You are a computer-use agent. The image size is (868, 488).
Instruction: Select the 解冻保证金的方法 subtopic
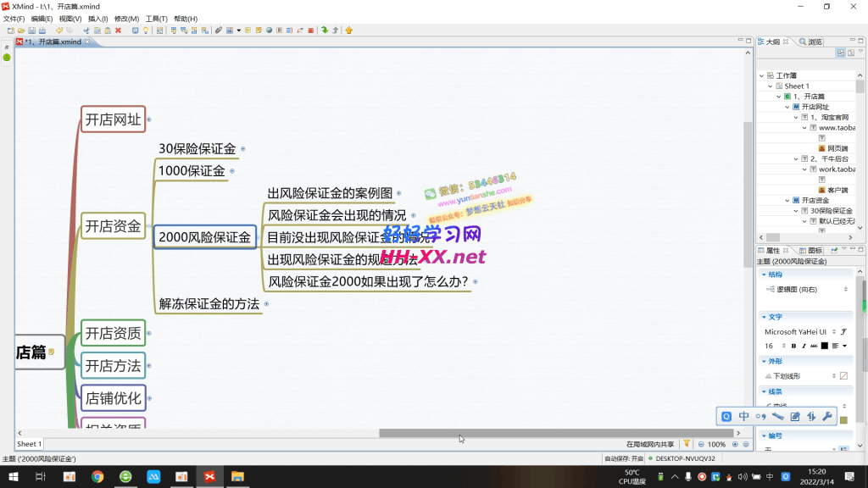click(x=209, y=304)
